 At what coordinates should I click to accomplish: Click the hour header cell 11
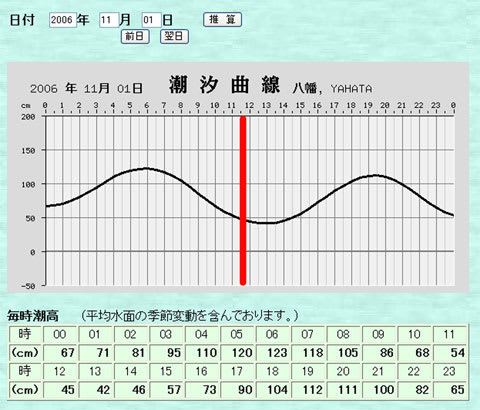tap(450, 334)
